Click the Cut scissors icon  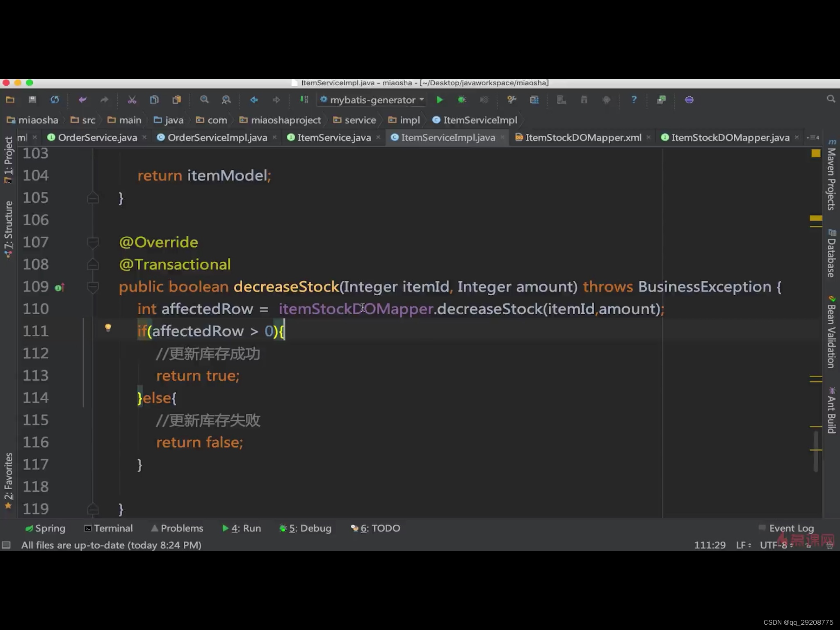click(x=132, y=100)
